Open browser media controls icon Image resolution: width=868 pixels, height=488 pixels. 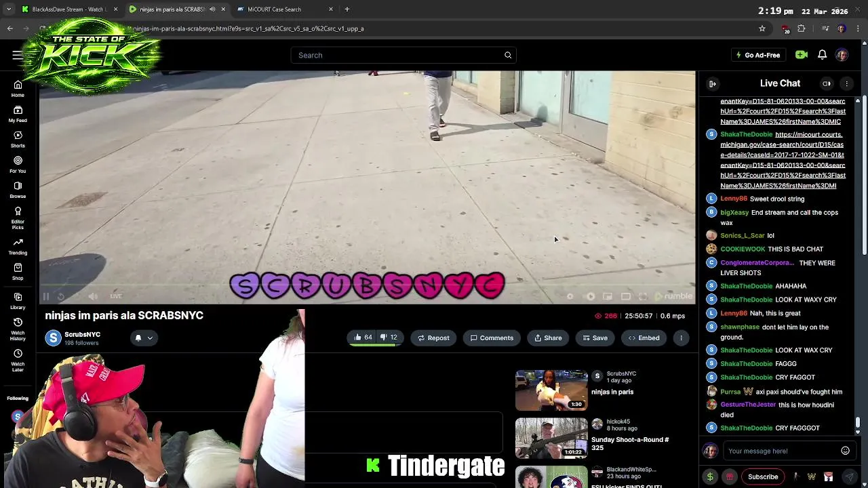[825, 28]
